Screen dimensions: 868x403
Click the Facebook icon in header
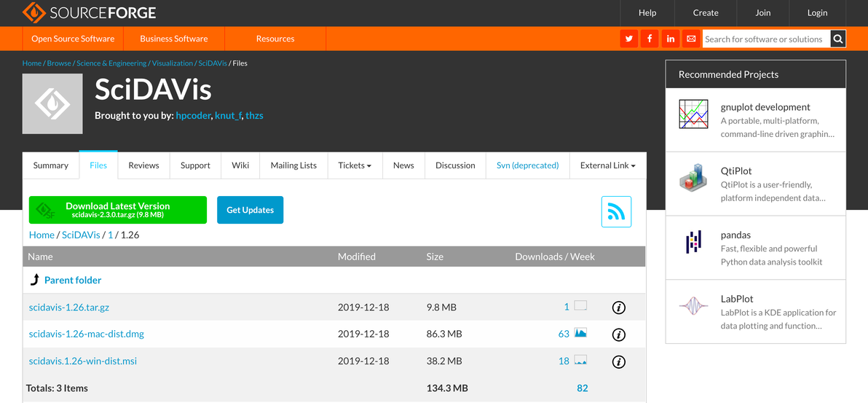650,39
